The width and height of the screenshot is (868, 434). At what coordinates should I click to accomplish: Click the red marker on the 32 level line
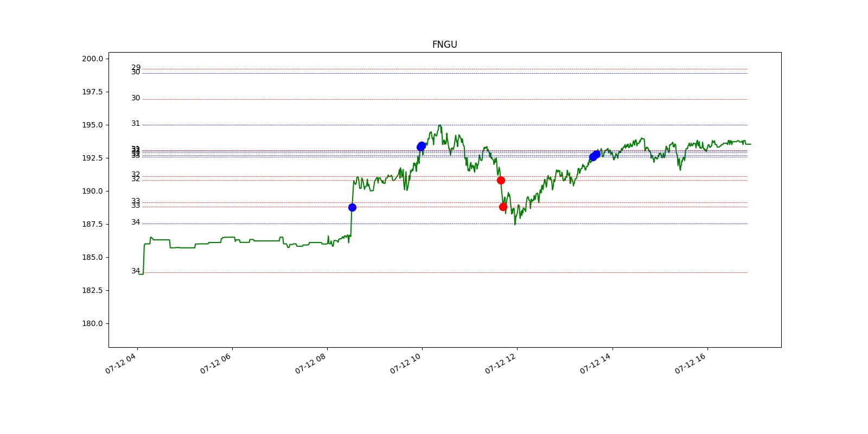[x=501, y=180]
